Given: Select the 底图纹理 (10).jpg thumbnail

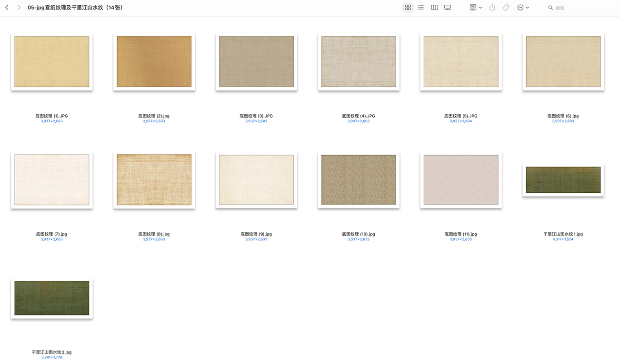Looking at the screenshot, I should [x=359, y=180].
